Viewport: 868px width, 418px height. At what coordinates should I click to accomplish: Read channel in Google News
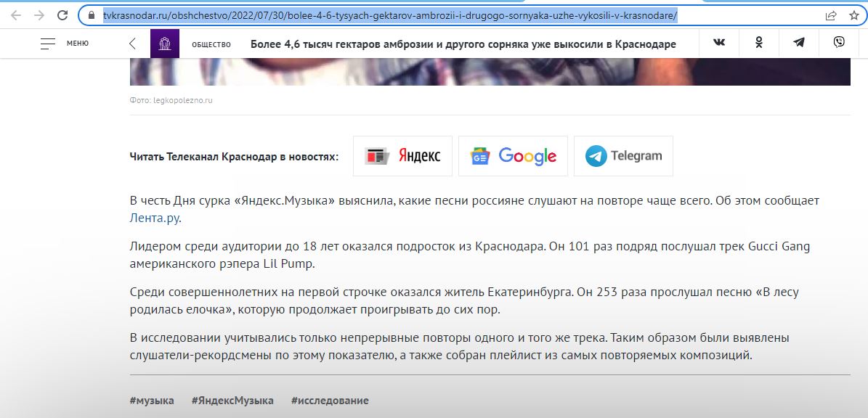tap(513, 156)
